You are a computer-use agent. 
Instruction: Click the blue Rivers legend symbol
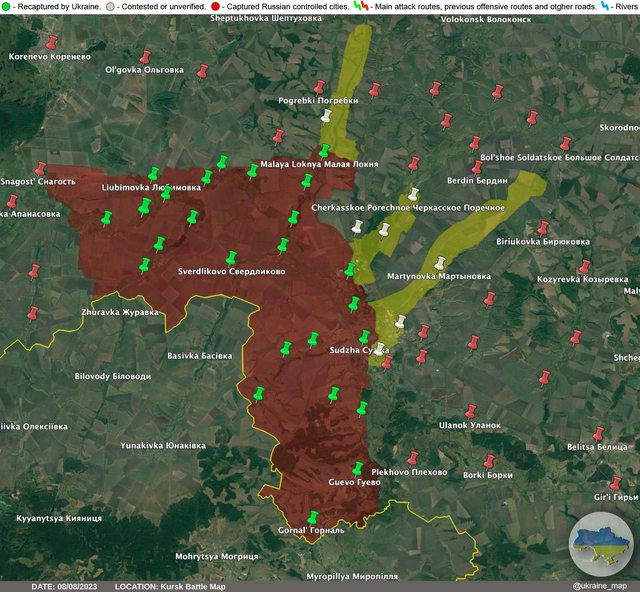tap(606, 7)
